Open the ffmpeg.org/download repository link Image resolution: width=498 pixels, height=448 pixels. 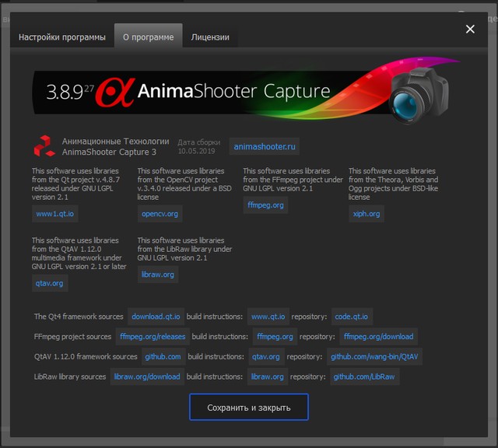(378, 337)
